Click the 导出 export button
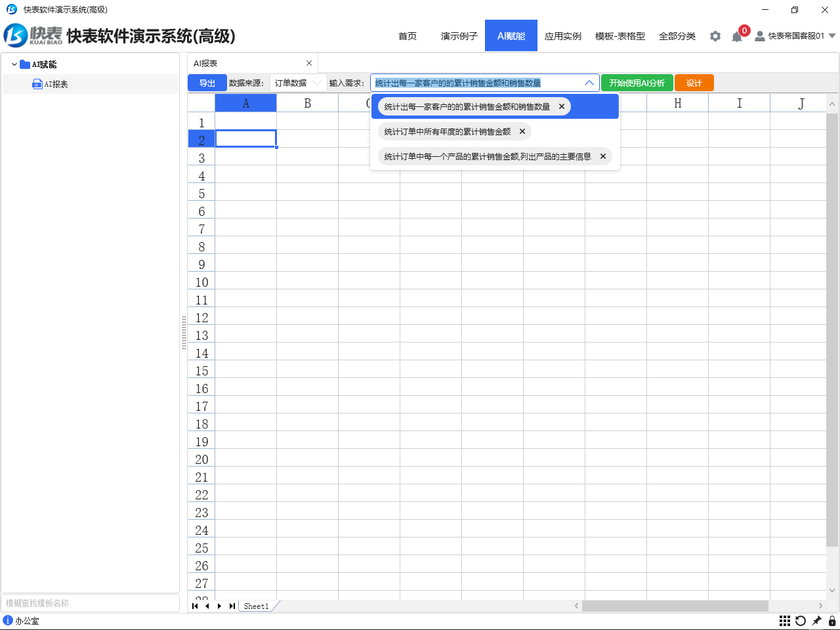Viewport: 840px width, 630px height. pyautogui.click(x=207, y=83)
